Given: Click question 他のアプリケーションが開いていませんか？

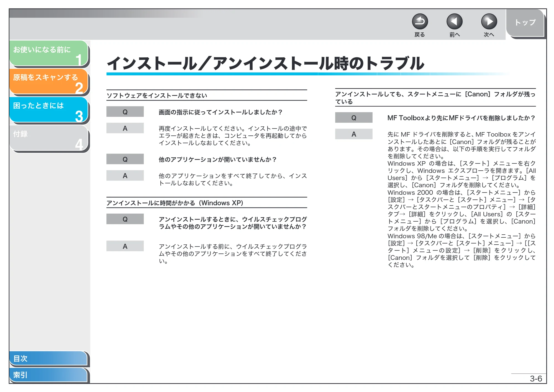Looking at the screenshot, I should click(x=218, y=160).
